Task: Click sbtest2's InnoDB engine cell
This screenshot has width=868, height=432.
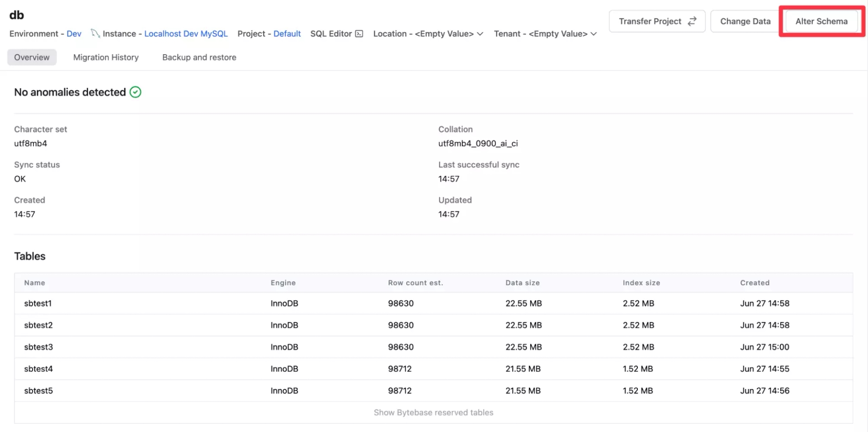Action: 284,325
